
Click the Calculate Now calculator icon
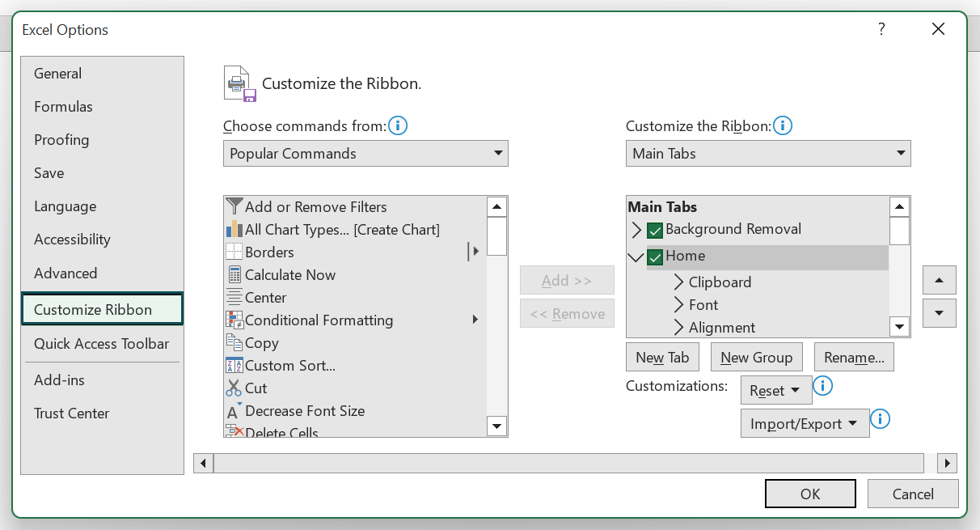point(234,274)
